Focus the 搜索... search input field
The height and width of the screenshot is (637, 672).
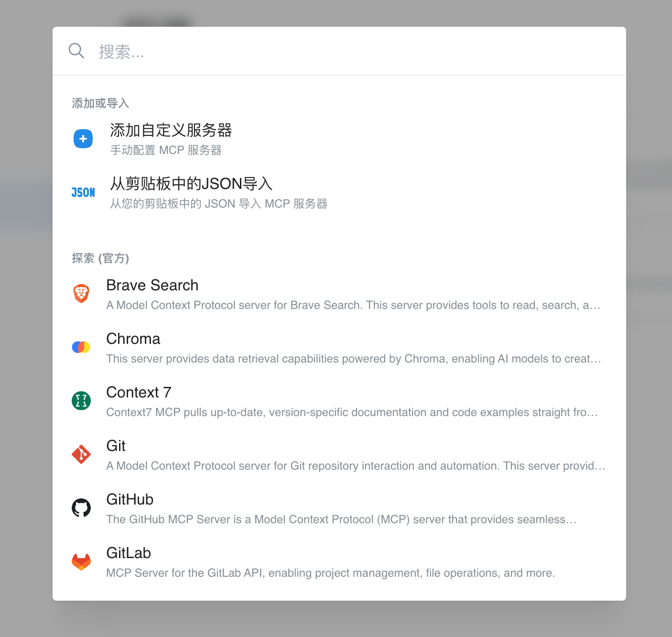click(x=354, y=51)
